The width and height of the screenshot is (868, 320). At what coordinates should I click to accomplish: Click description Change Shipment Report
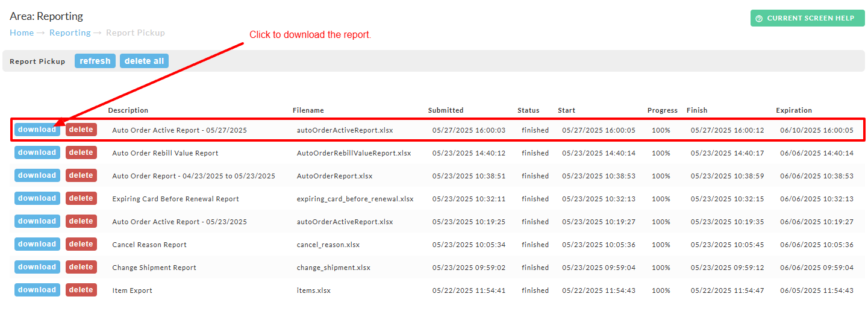[x=154, y=268]
